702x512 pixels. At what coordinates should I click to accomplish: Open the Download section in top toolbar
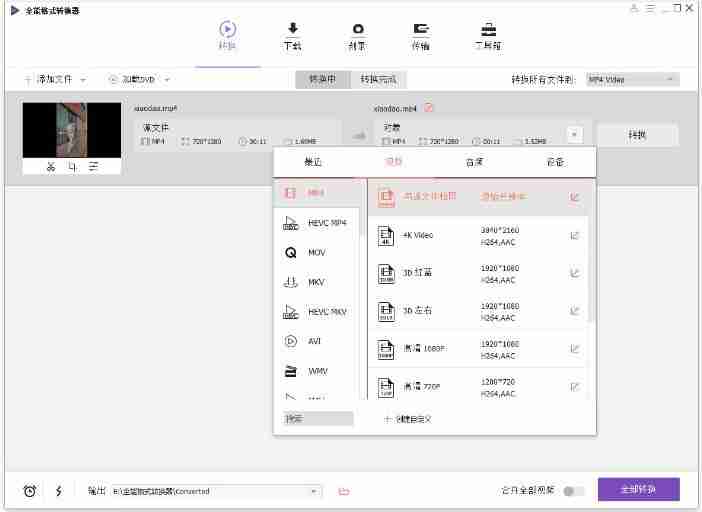pyautogui.click(x=293, y=35)
